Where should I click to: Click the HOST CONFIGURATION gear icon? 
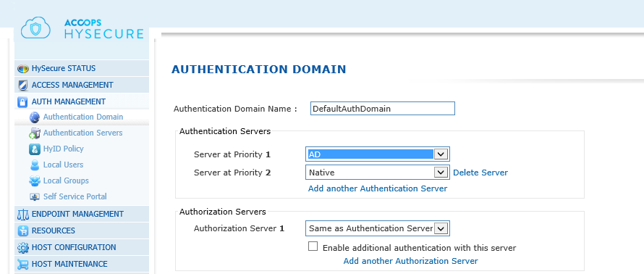coord(23,248)
